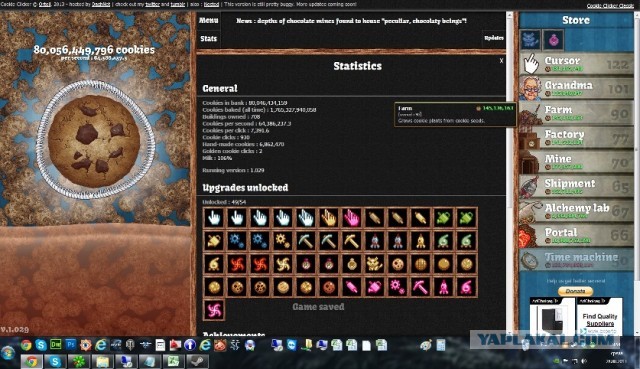Open the twitter link in header

153,4
